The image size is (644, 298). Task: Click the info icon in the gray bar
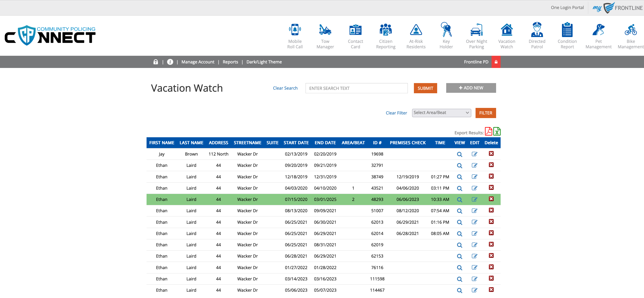pos(170,62)
